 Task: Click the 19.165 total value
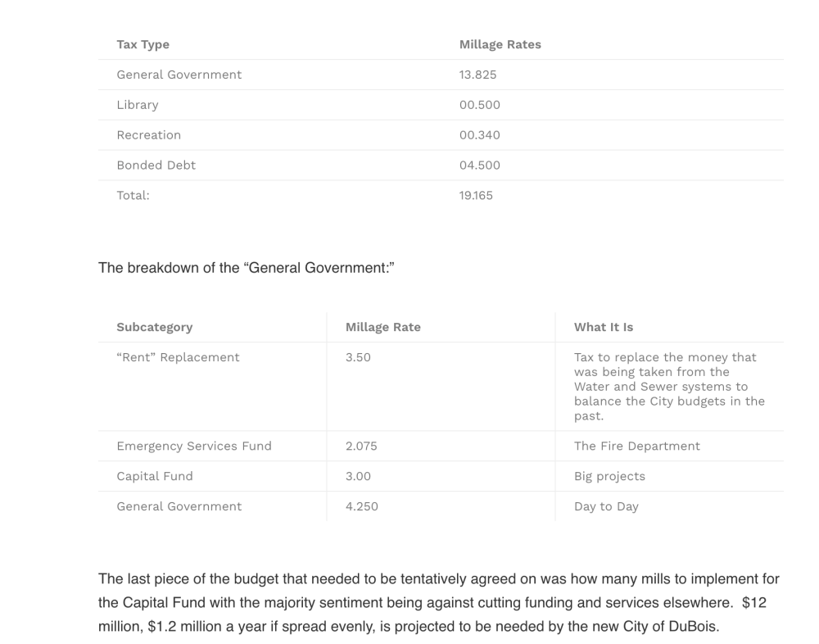476,195
